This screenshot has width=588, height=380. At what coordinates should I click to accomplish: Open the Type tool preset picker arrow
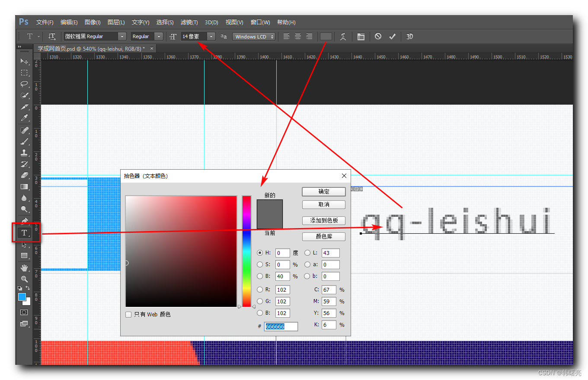click(x=38, y=37)
